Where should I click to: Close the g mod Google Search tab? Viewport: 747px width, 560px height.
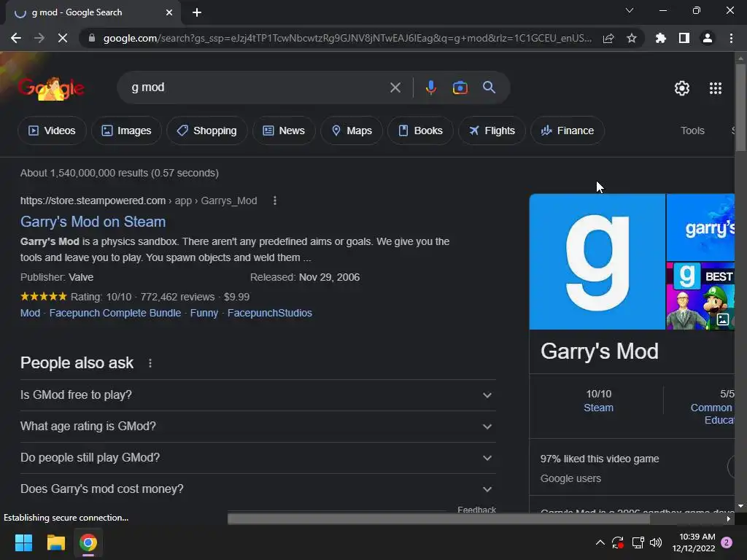(169, 13)
